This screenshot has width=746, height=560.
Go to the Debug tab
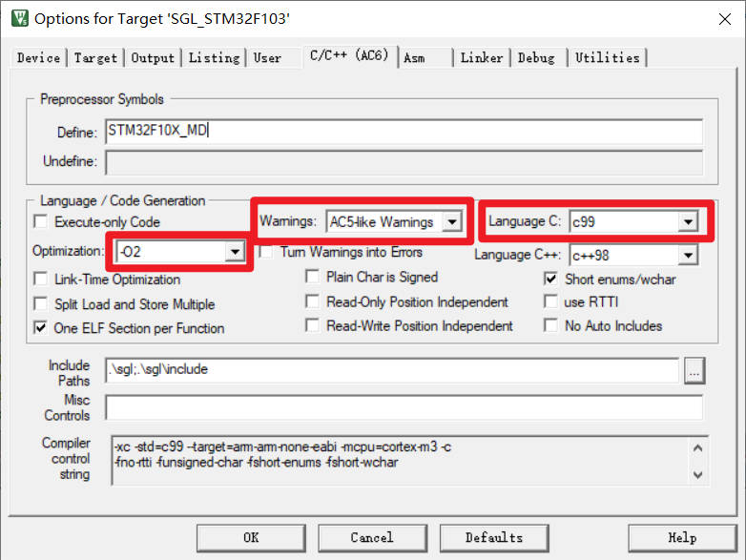(536, 58)
